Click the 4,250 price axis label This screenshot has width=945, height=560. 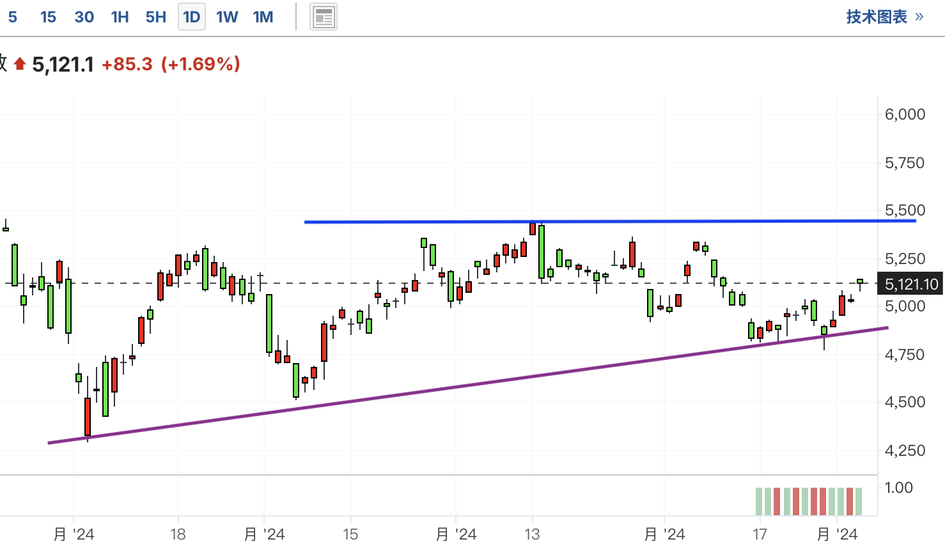(x=905, y=450)
